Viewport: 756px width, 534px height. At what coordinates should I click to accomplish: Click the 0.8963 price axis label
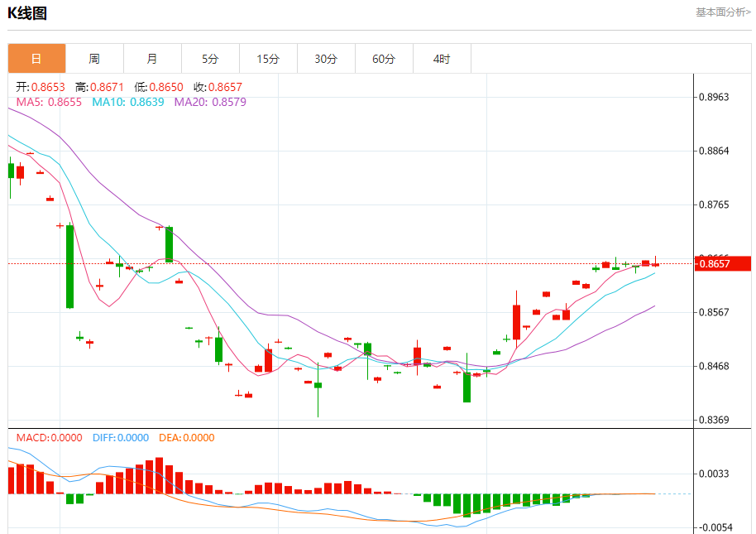(714, 97)
